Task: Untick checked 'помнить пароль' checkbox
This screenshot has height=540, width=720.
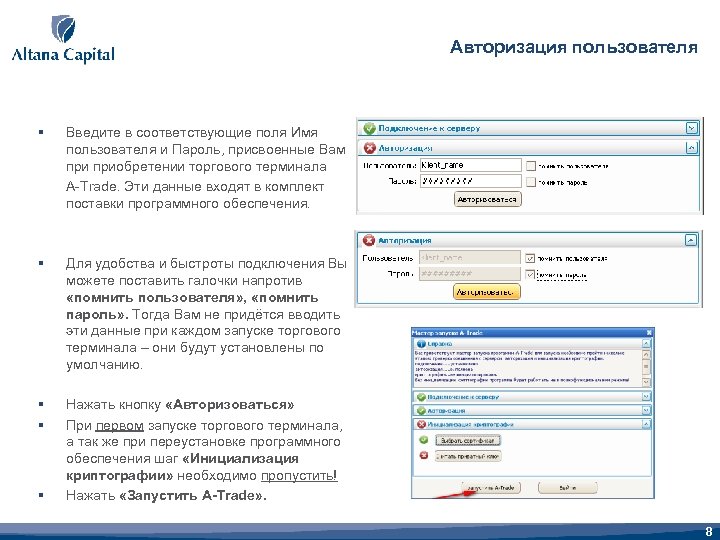Action: point(530,275)
